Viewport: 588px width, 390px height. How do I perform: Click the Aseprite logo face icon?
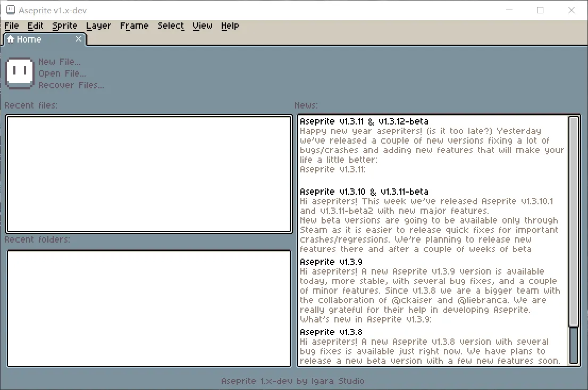tap(20, 73)
